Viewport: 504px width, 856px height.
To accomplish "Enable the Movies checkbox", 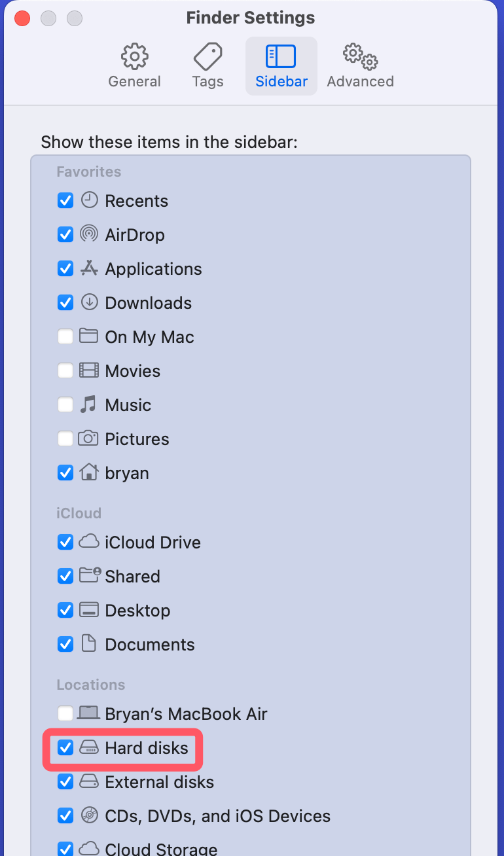I will pos(65,370).
